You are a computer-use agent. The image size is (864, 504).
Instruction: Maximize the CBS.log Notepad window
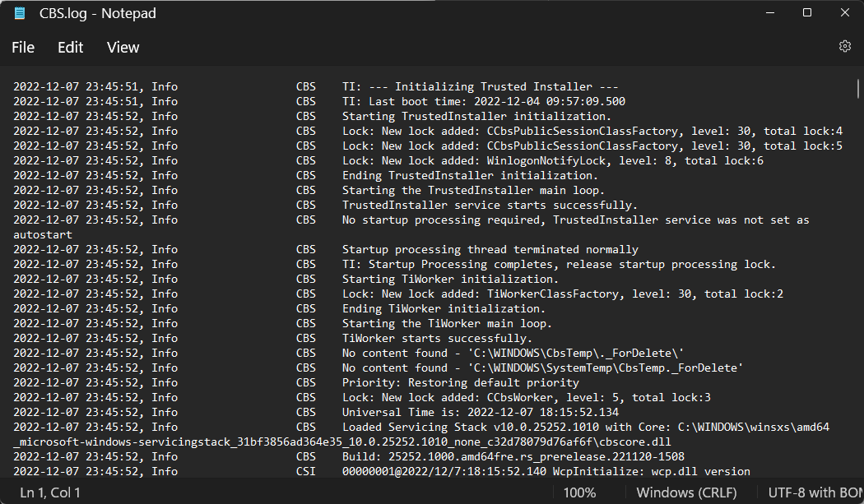tap(807, 13)
